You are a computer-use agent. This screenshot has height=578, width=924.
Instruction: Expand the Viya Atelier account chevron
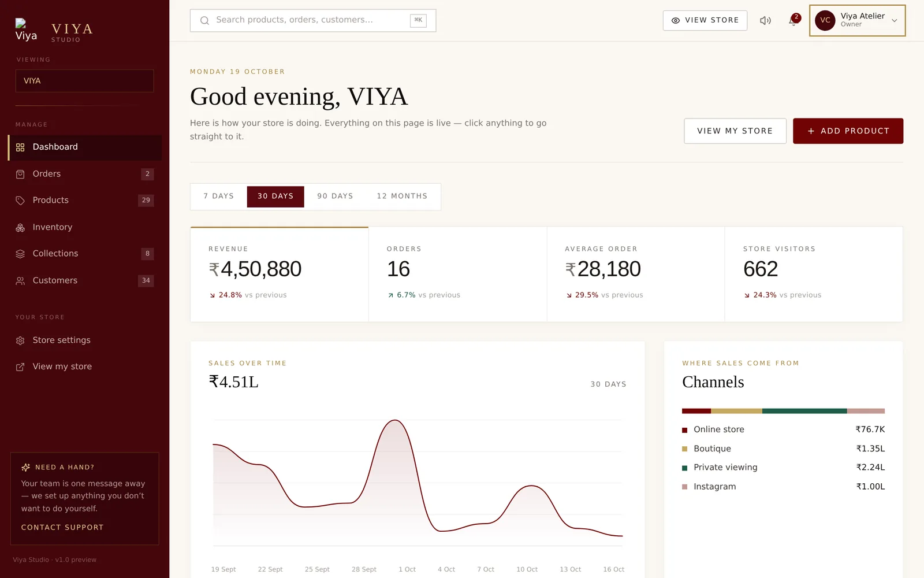click(x=895, y=21)
